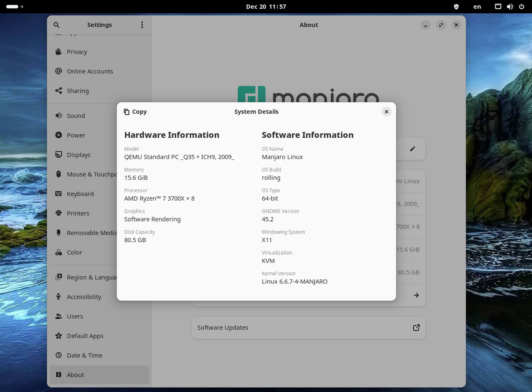Select Online Accounts label in sidebar
This screenshot has height=392, width=532.
[90, 71]
